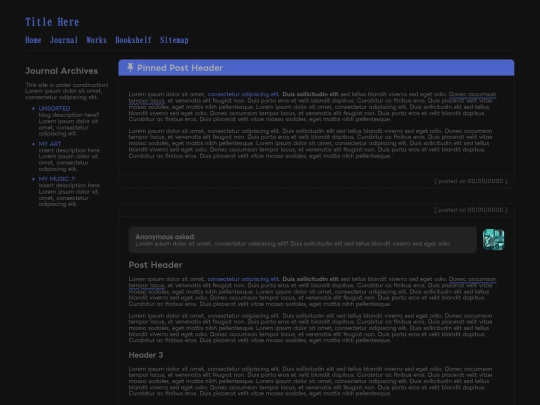Open the Bookshelf nav item
The image size is (540, 405).
pos(133,40)
